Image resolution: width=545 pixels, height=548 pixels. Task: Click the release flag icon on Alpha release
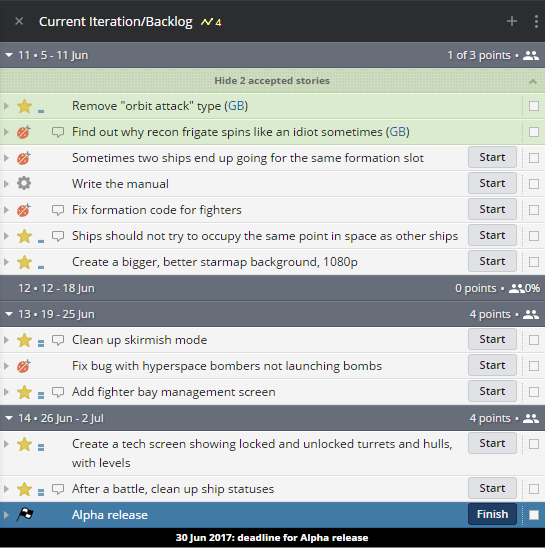click(25, 515)
